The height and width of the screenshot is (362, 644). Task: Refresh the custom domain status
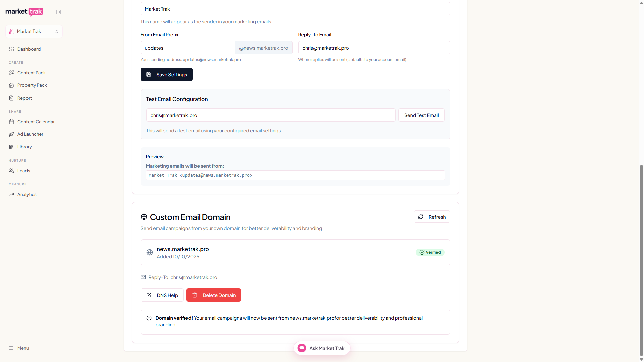(x=432, y=217)
